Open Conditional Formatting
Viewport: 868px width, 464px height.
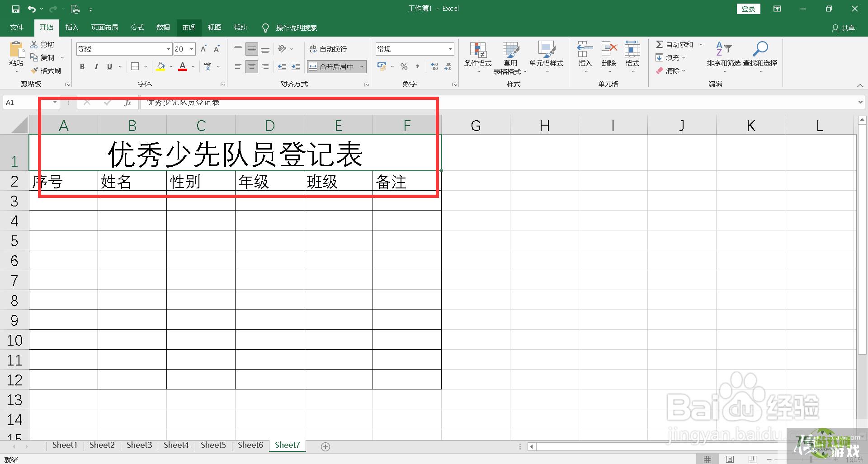pyautogui.click(x=478, y=57)
